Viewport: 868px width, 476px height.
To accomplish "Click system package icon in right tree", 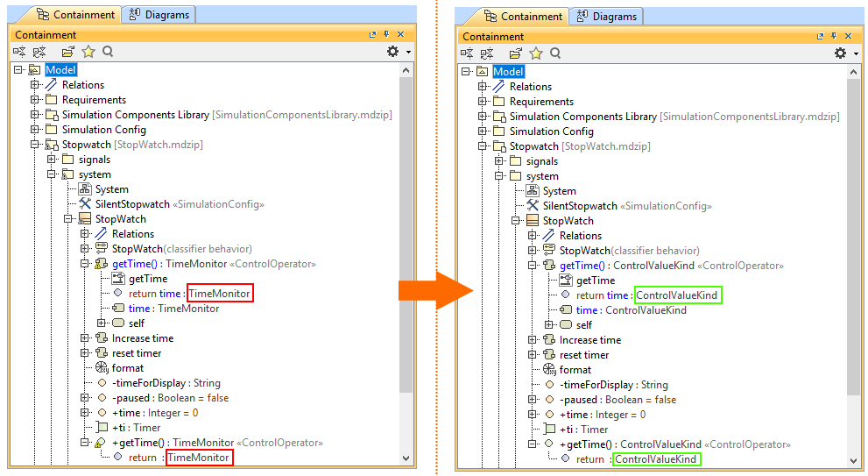I will pos(515,176).
